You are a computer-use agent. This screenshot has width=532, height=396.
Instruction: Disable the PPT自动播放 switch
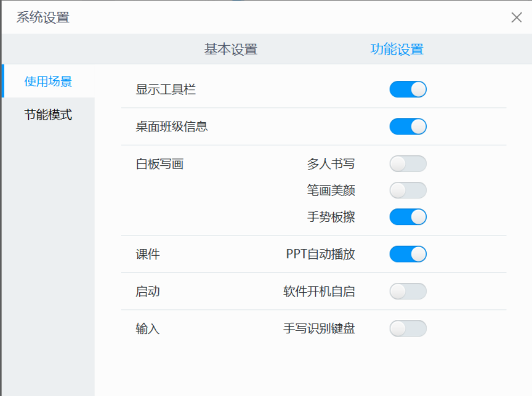408,254
